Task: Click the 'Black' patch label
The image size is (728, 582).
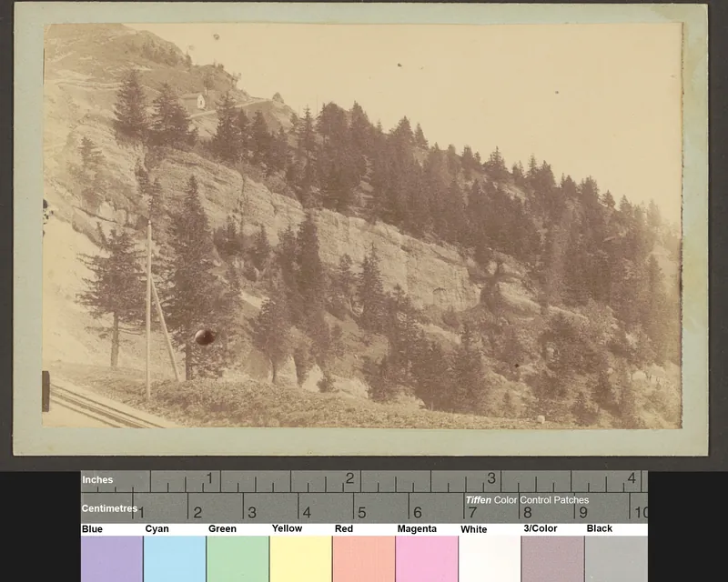Action: point(600,528)
